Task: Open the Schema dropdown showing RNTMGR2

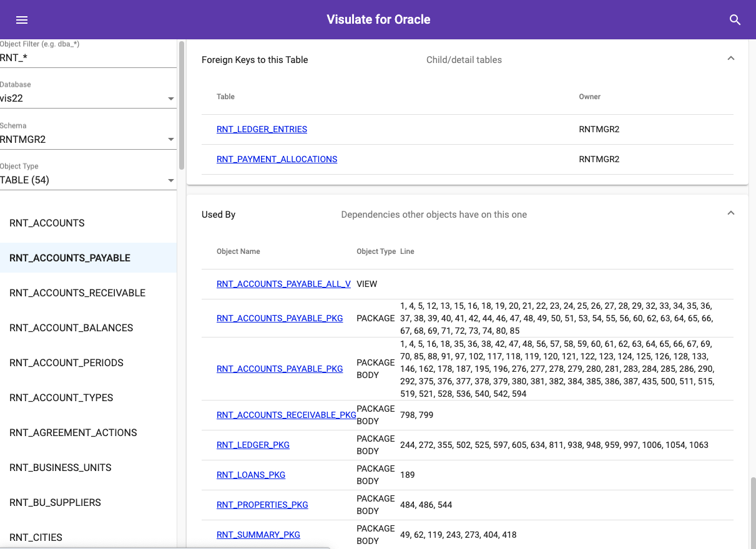Action: pos(87,140)
